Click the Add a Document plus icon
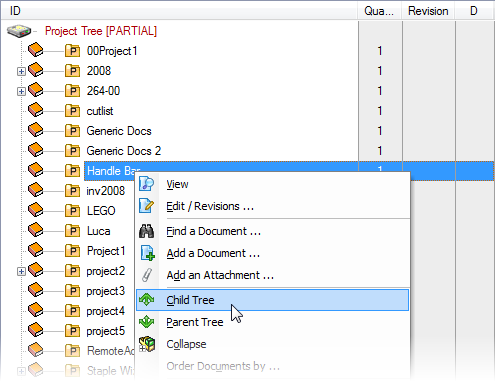The width and height of the screenshot is (495, 381). click(147, 253)
